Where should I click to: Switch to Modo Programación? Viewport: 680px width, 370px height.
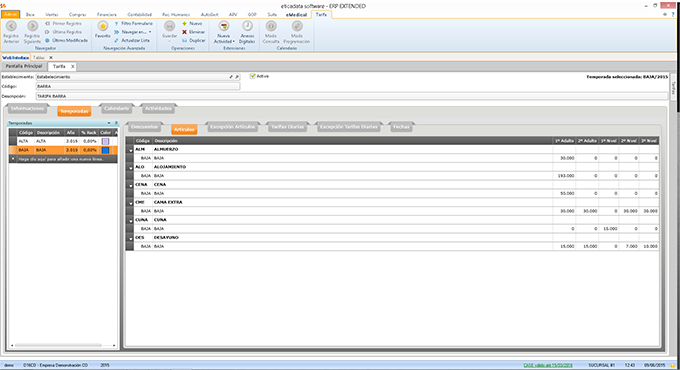click(297, 33)
